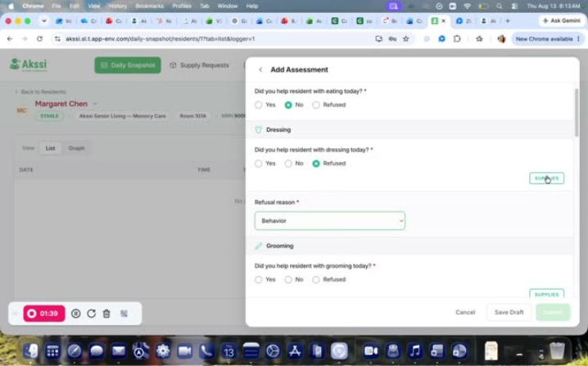This screenshot has height=366, width=588.
Task: Click the assessment panel vertical scrollbar
Action: pyautogui.click(x=577, y=113)
